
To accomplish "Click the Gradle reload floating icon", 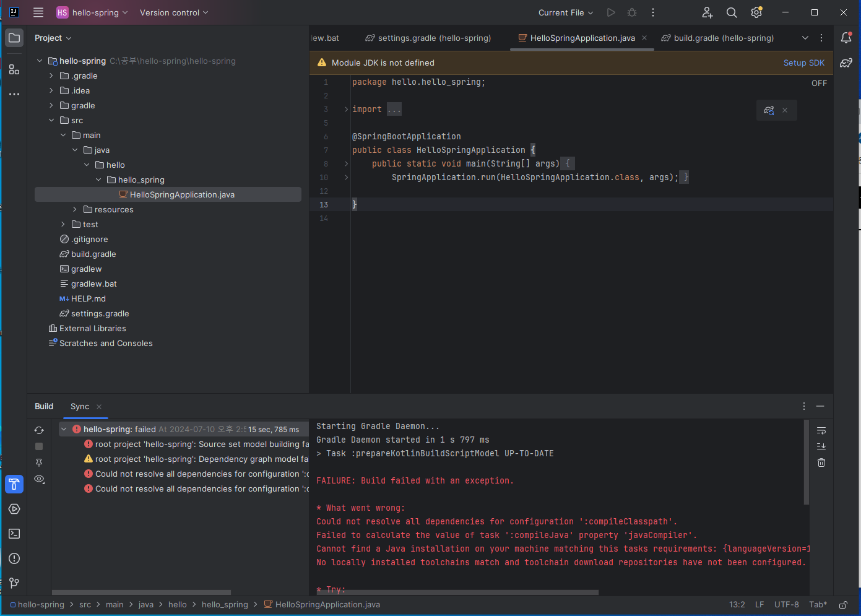I will pyautogui.click(x=769, y=110).
